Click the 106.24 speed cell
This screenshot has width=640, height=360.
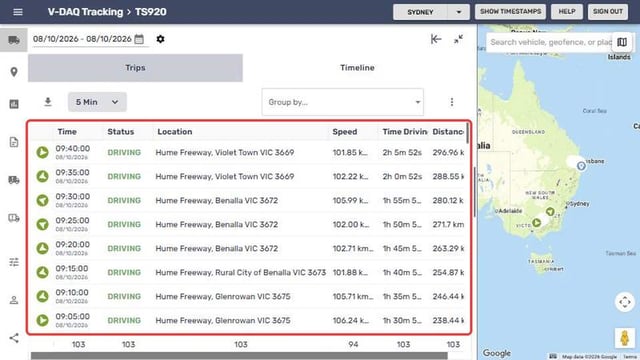point(351,320)
